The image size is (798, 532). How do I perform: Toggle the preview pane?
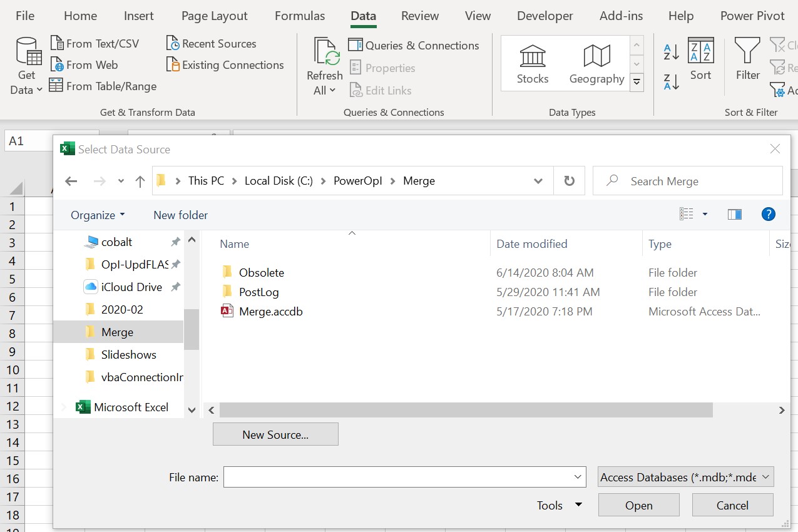tap(735, 214)
